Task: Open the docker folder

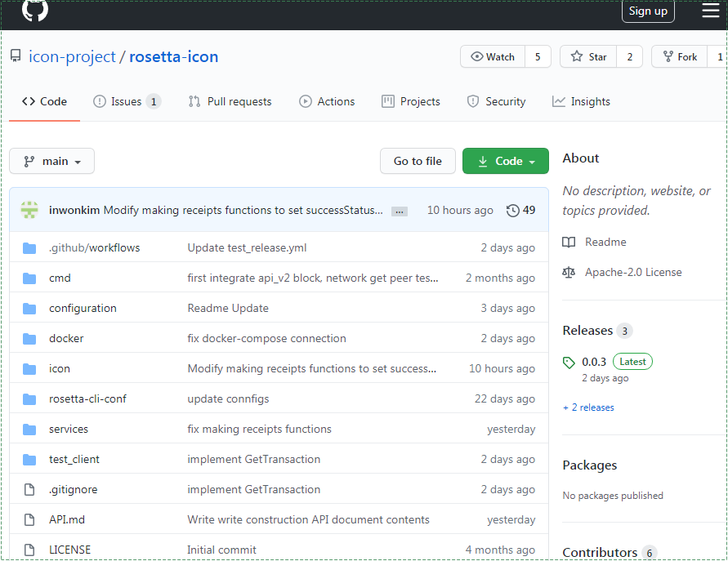Action: coord(66,338)
